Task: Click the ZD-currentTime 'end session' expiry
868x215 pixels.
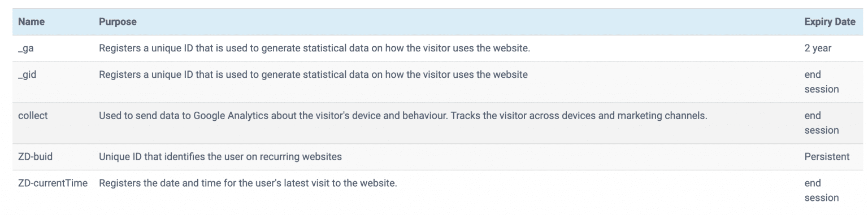Action: (x=822, y=190)
